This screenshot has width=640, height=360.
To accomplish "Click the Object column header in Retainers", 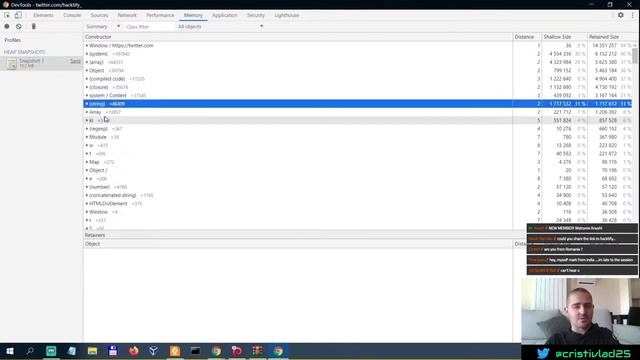I will [x=298, y=244].
